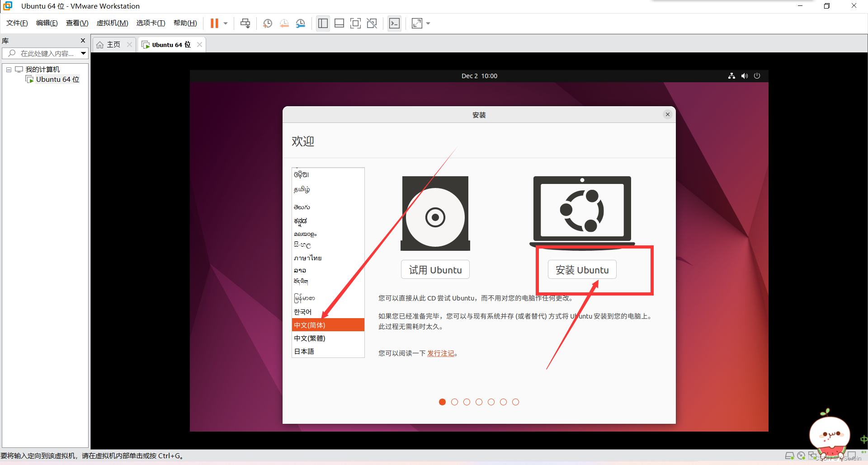Close the 安装 installer dialog
The image size is (868, 465).
(668, 114)
